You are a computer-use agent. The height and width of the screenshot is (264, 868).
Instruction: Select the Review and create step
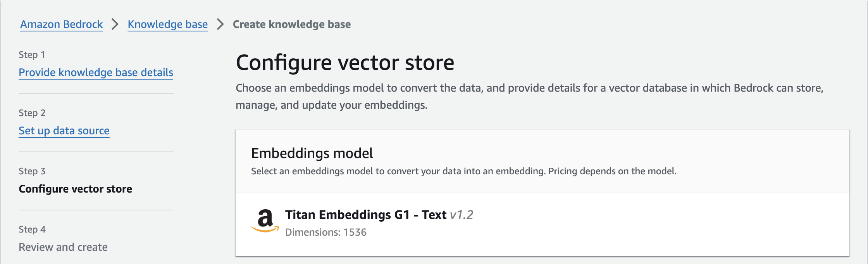(x=63, y=247)
